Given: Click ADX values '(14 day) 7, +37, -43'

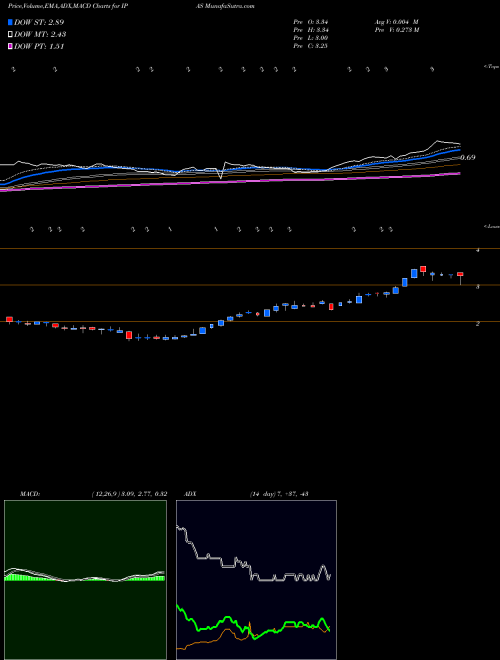Looking at the screenshot, I should pos(279,494).
